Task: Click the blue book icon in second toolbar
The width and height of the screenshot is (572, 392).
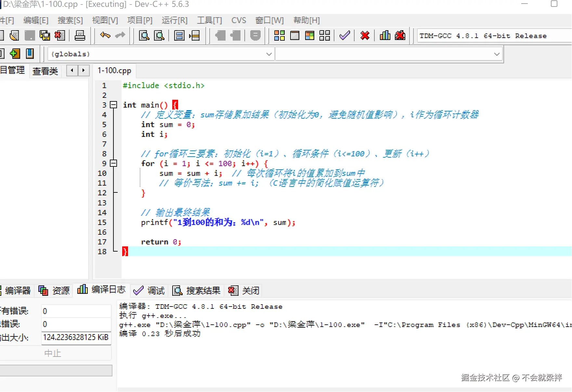Action: coord(30,54)
